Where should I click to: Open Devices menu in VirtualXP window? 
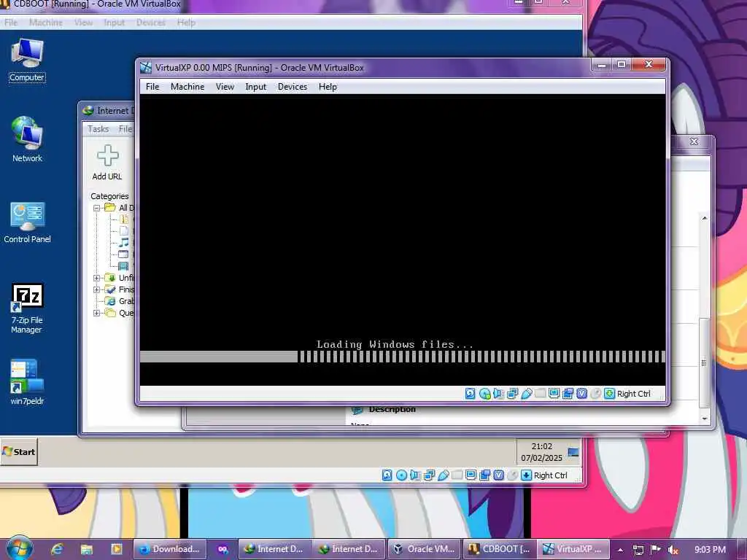point(293,87)
